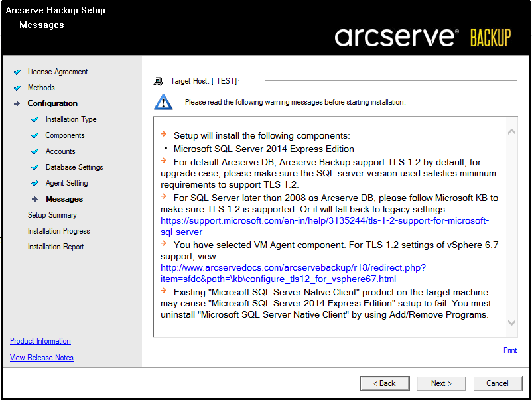Screen dimensions: 532x402
Task: Click the messages scrollbar down arrow
Action: point(511,323)
